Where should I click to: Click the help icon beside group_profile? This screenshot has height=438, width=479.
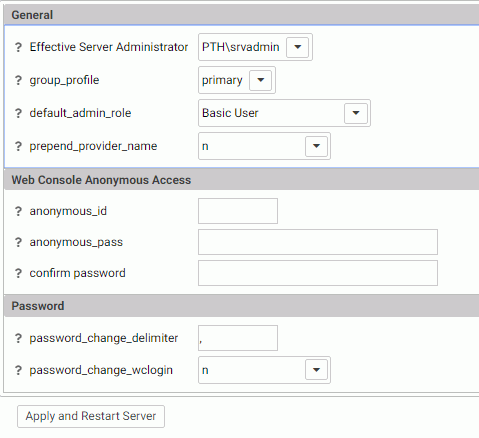(18, 80)
